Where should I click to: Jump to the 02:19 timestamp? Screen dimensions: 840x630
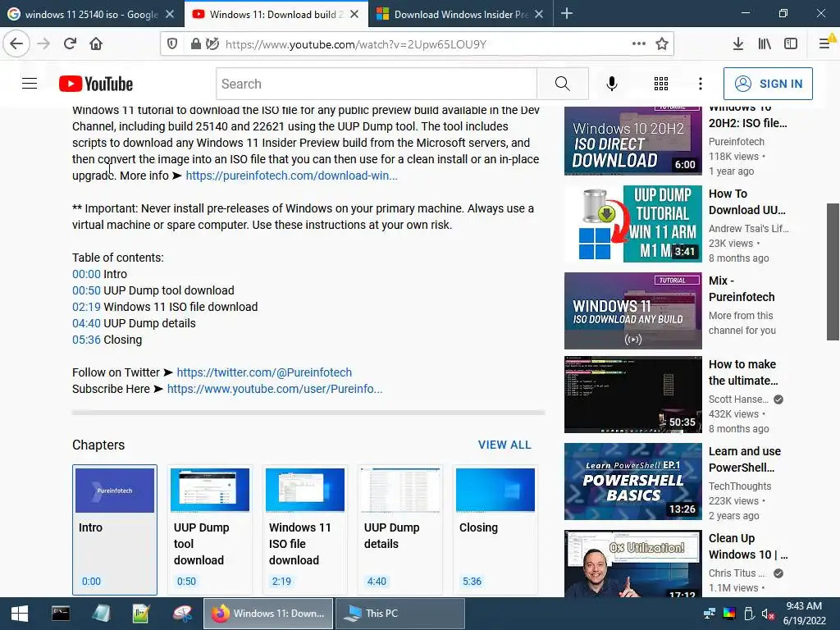pyautogui.click(x=86, y=307)
